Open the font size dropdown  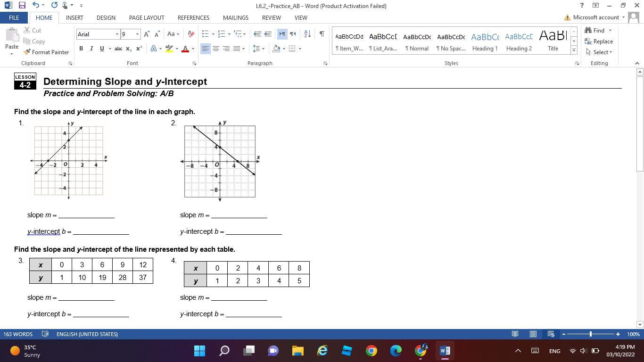tap(137, 34)
